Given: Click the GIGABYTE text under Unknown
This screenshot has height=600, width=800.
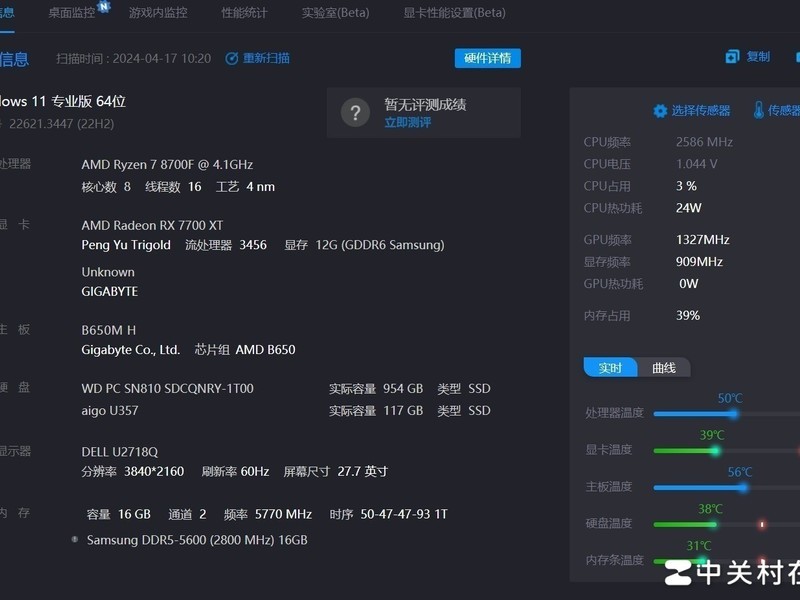Looking at the screenshot, I should pos(110,292).
